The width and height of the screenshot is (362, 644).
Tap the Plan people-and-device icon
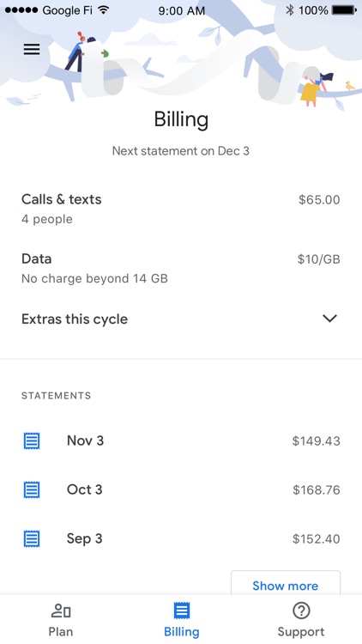point(61,611)
